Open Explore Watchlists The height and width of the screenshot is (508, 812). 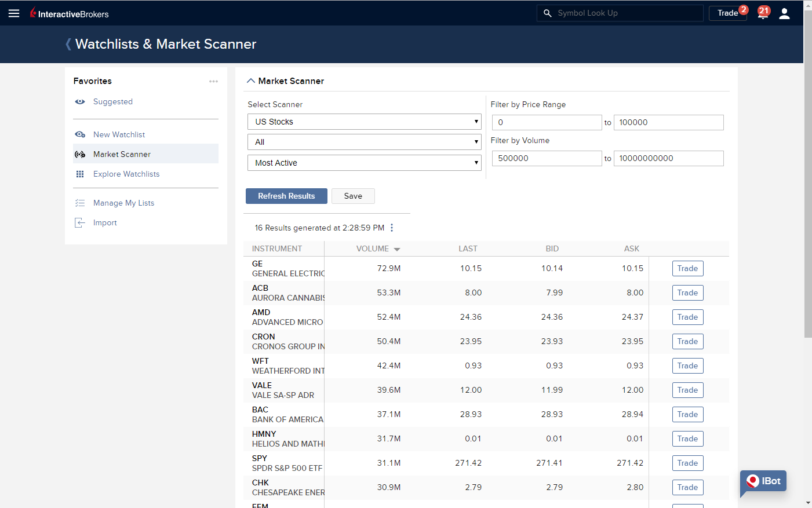point(126,174)
